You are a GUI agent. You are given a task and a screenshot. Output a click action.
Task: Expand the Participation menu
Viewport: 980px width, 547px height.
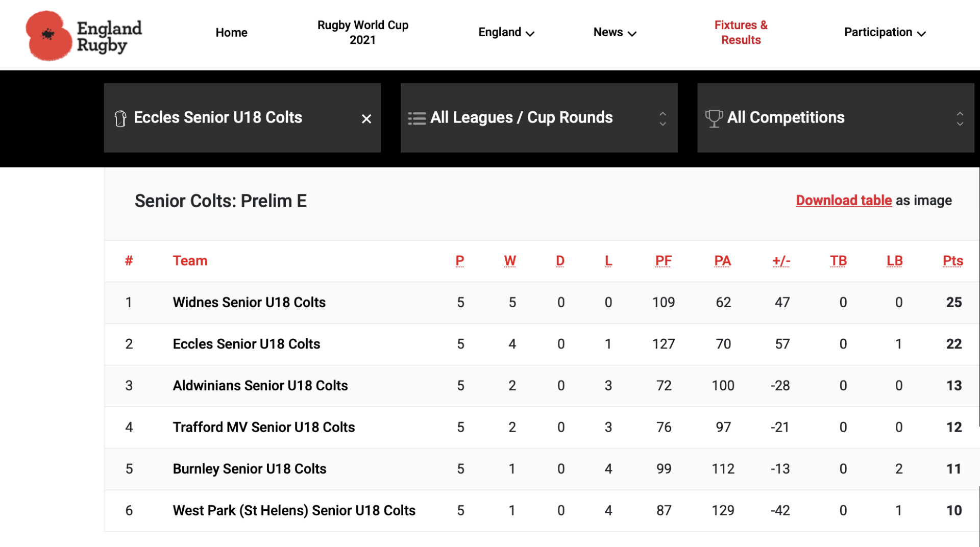pos(885,33)
